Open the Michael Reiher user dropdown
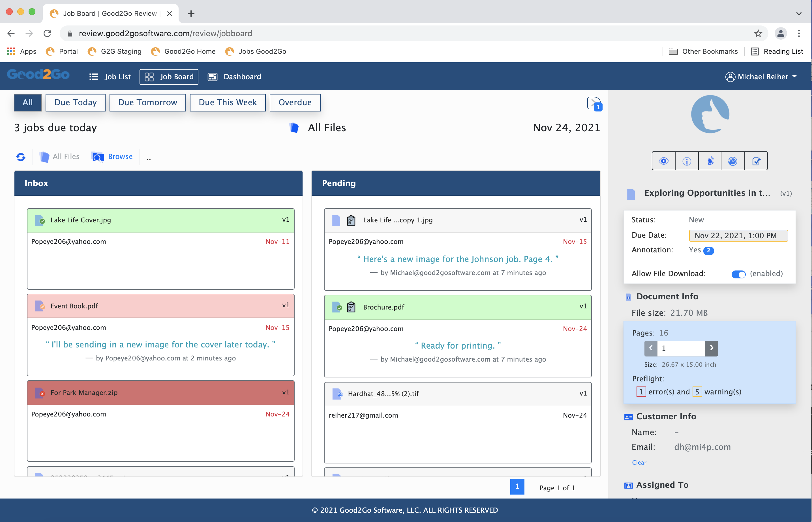This screenshot has width=812, height=522. point(761,77)
